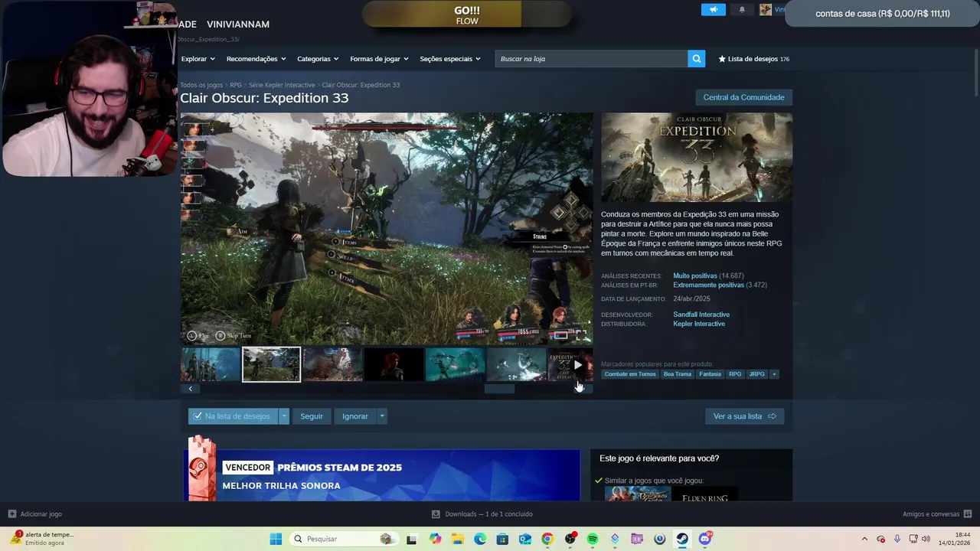The height and width of the screenshot is (551, 980).
Task: Open Amigos e conversas chat icon
Action: 968,514
